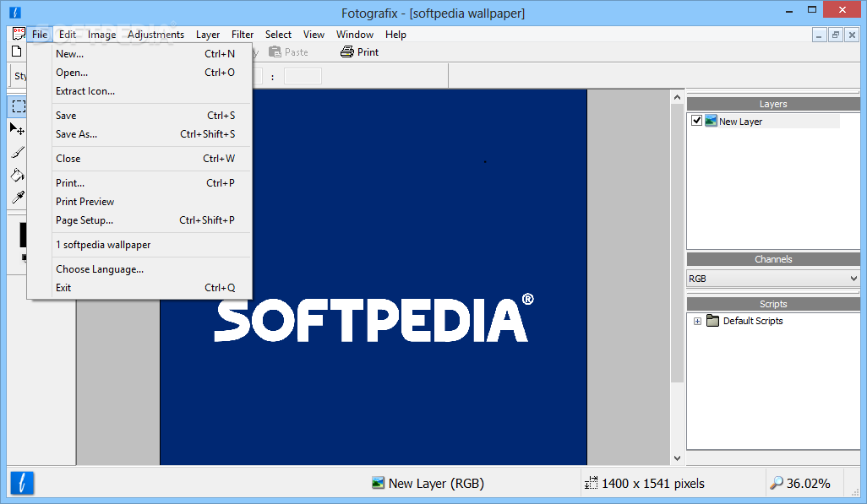
Task: Click the Layers panel header
Action: [x=773, y=104]
